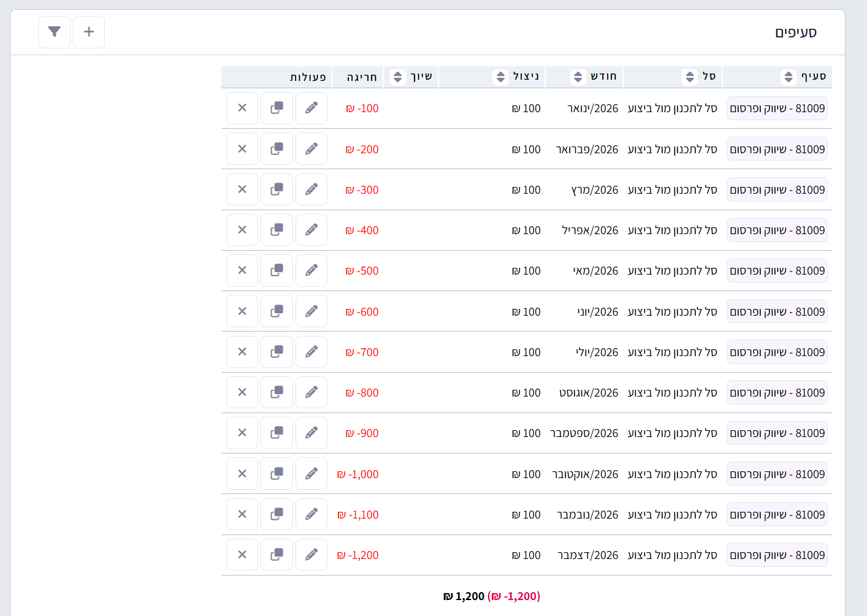Image resolution: width=867 pixels, height=616 pixels.
Task: Click the -700 overage value in יולי row
Action: point(362,352)
